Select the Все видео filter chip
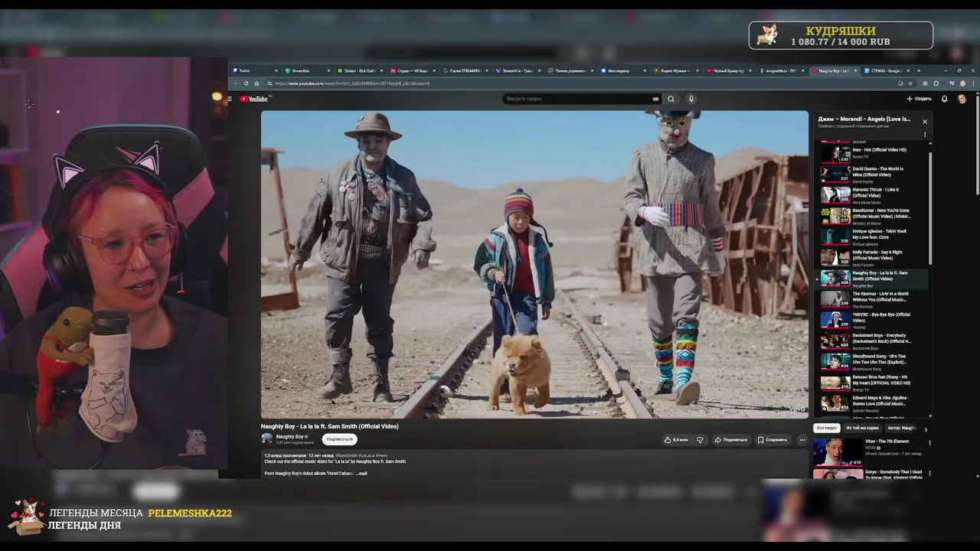Screen dimensions: 980x551 pyautogui.click(x=826, y=428)
